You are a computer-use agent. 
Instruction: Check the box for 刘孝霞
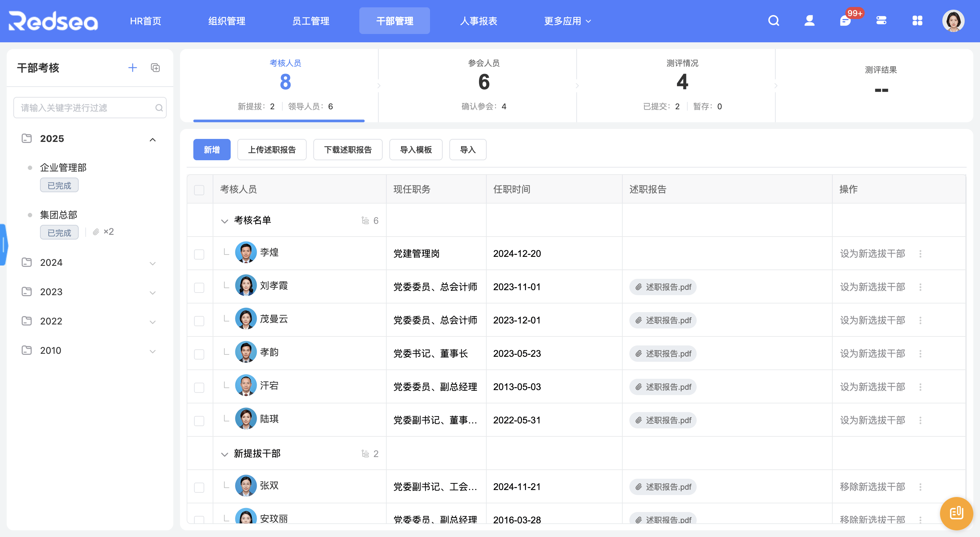click(x=199, y=287)
